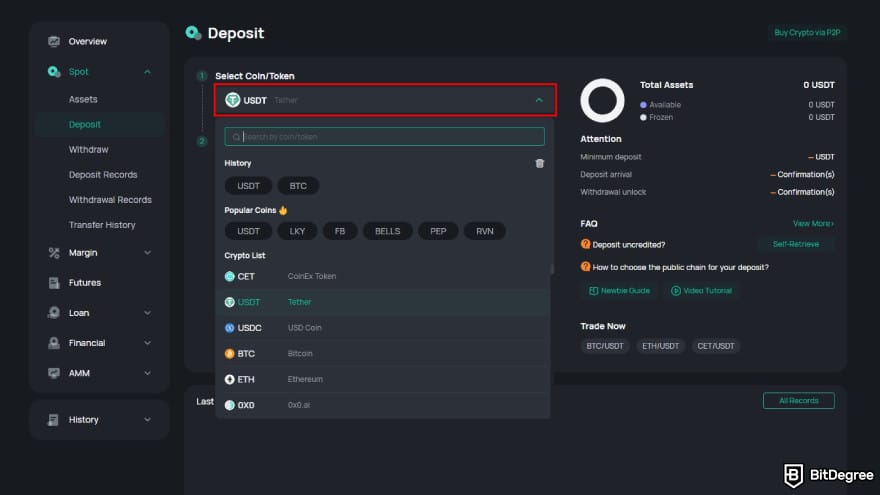880x495 pixels.
Task: Click the crypto list scrollbar
Action: click(552, 269)
